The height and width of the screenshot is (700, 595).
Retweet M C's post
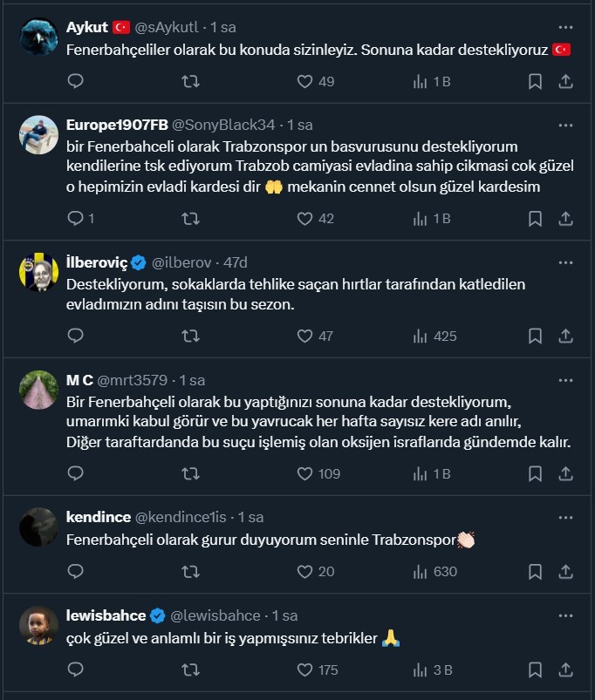(189, 473)
